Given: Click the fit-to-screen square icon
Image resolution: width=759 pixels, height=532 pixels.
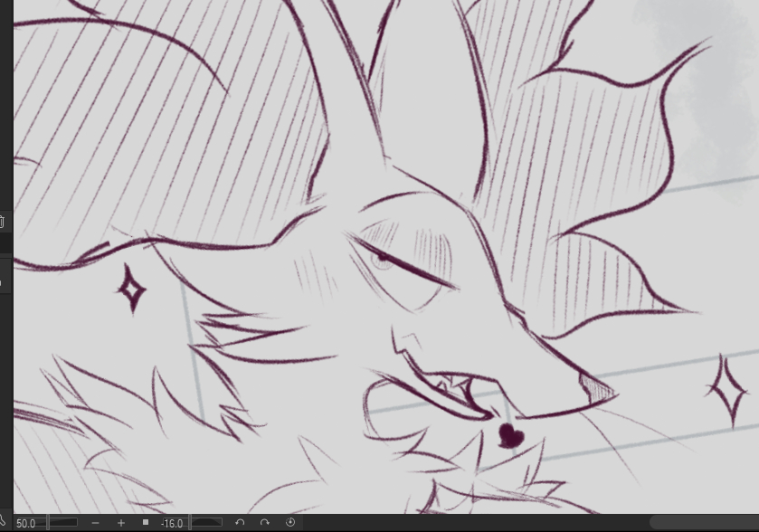Looking at the screenshot, I should pyautogui.click(x=146, y=523).
